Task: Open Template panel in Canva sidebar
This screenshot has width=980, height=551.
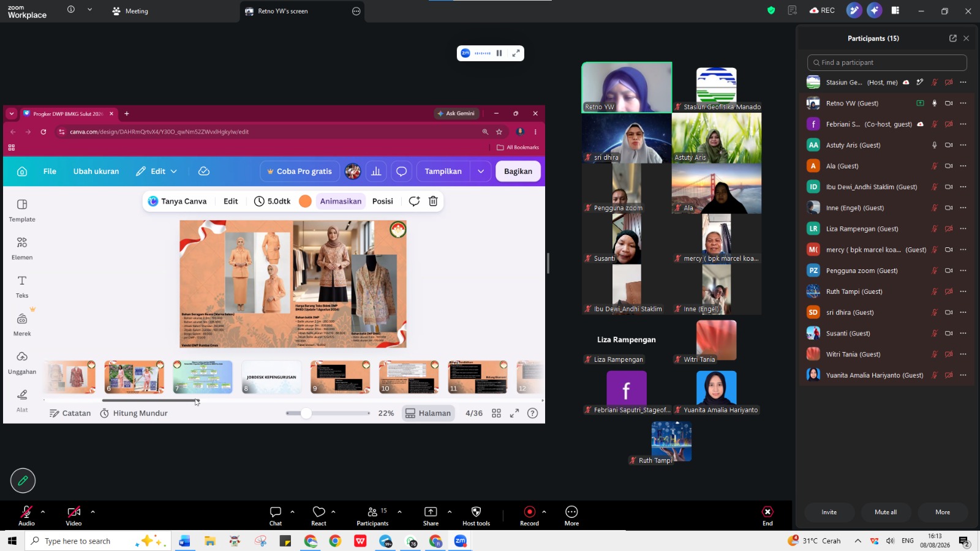Action: [22, 210]
